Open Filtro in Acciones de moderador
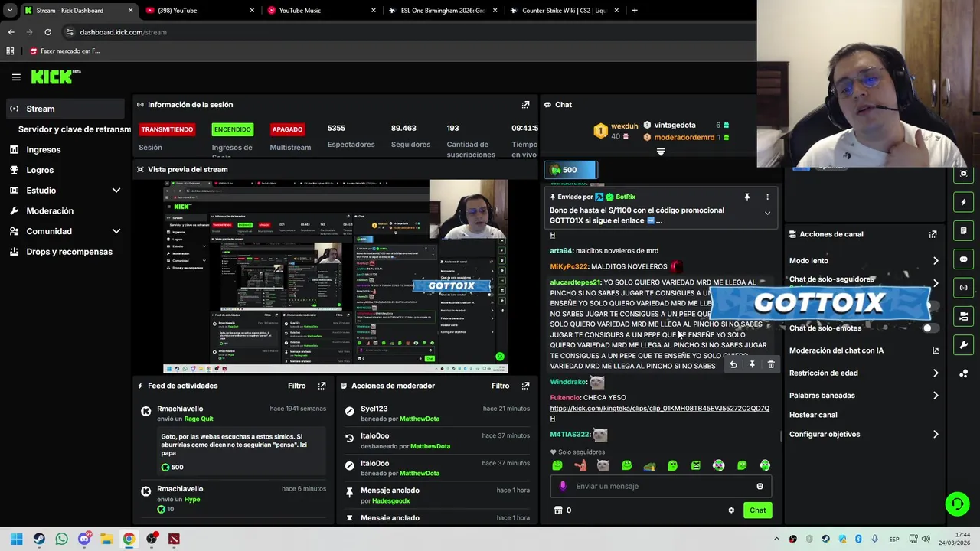Viewport: 980px width, 551px height. point(500,386)
